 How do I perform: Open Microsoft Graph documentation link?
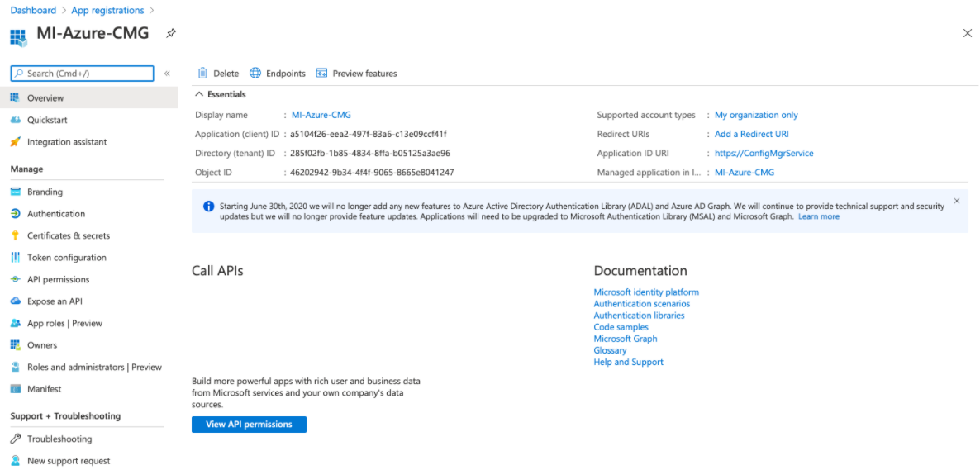point(626,339)
